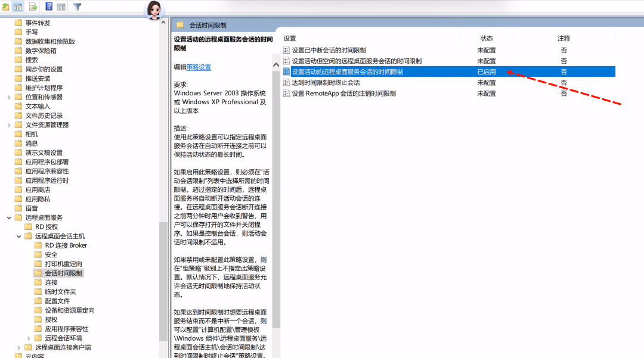Select the 演示文稿设置 tree folder
644x358 pixels.
(x=44, y=152)
